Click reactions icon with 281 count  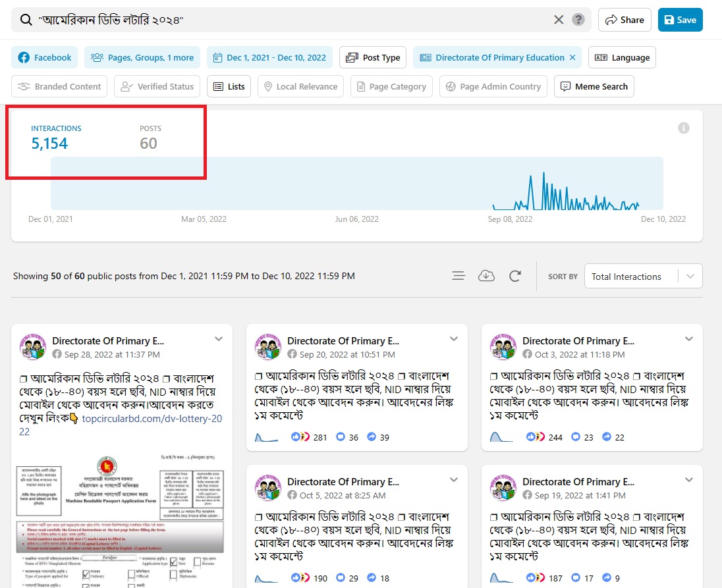point(300,437)
